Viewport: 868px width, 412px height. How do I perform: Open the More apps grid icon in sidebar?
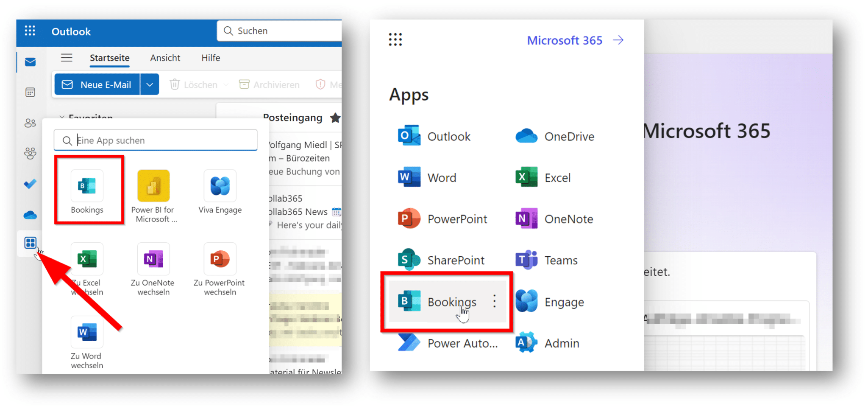pos(30,243)
